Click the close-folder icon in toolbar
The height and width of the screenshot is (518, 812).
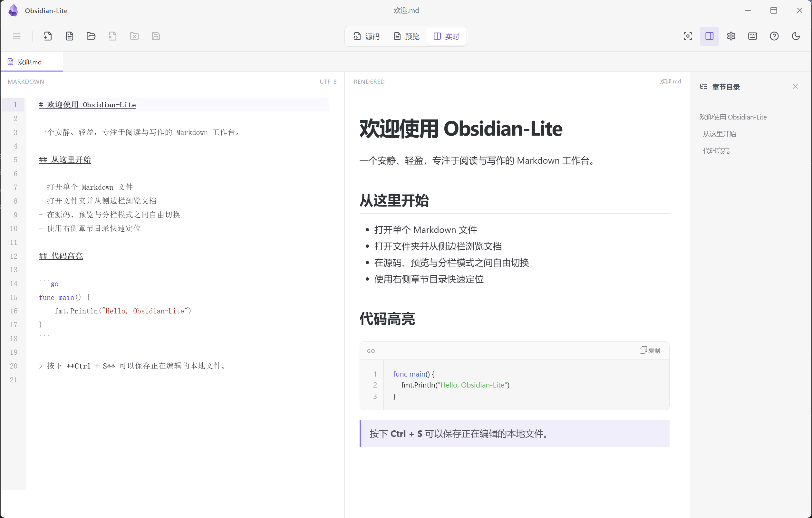tap(134, 36)
